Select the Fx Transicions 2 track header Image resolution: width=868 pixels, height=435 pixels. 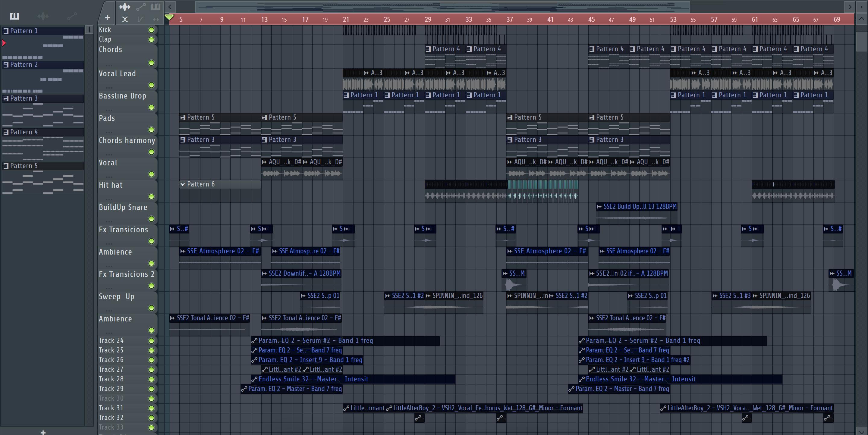128,280
